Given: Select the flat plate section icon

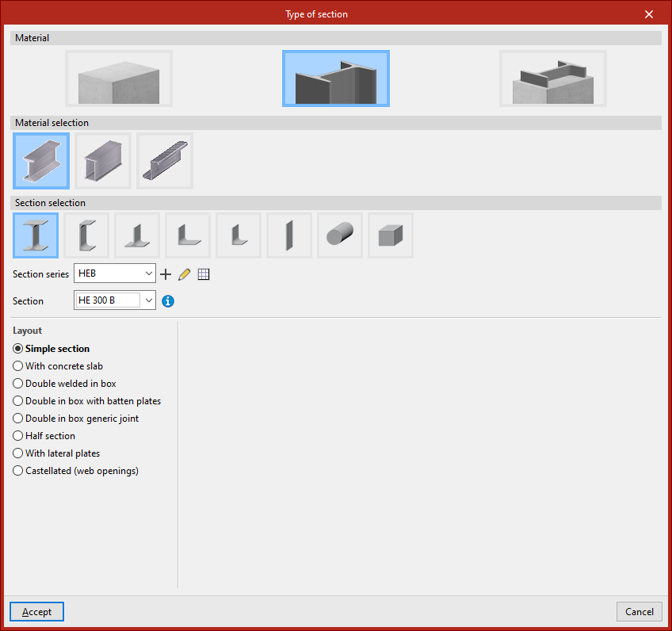Looking at the screenshot, I should click(x=289, y=235).
